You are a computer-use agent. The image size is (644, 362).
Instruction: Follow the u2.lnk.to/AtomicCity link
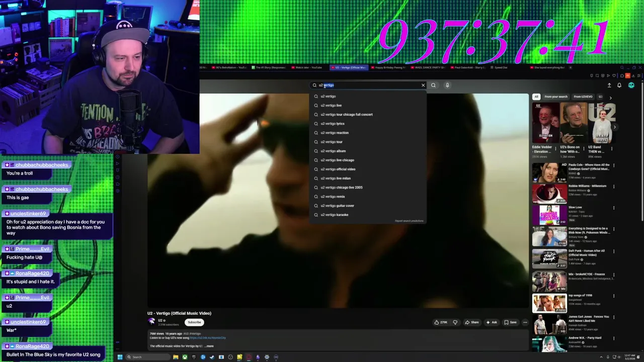[x=208, y=338]
